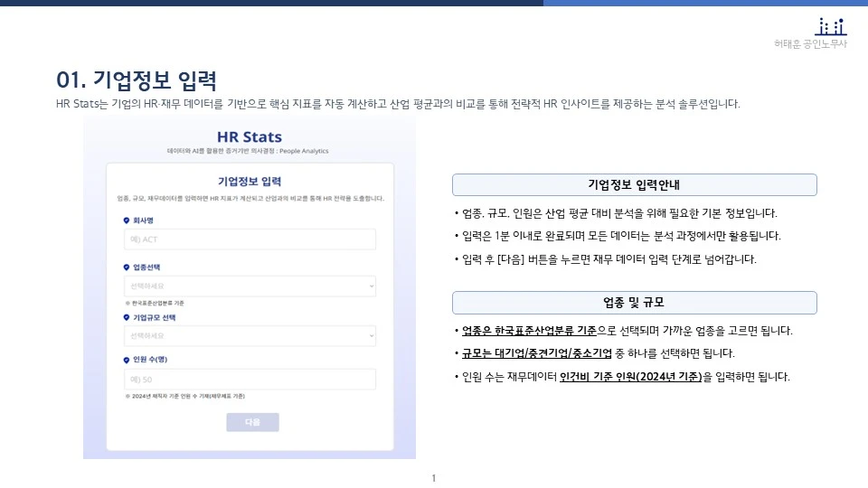Click the ※ 2024년 재직자 기준 note
Image resolution: width=868 pixels, height=488 pixels.
[184, 396]
